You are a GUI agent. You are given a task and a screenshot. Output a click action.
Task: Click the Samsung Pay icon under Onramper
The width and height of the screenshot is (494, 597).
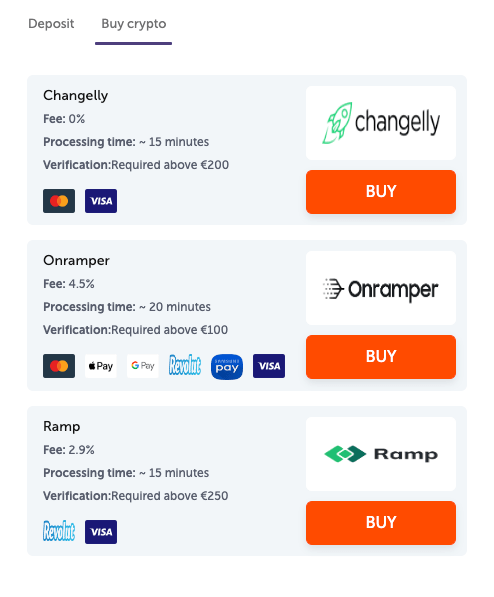coord(227,367)
